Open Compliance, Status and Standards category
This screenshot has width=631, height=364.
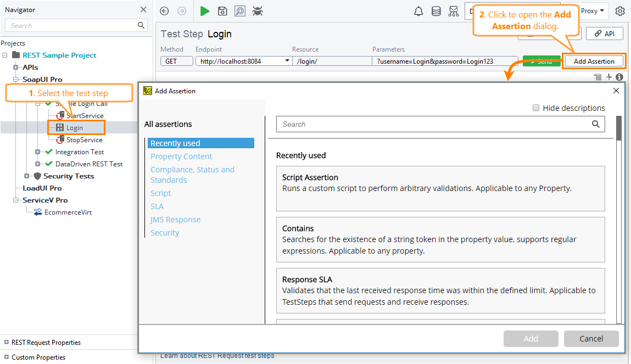192,175
